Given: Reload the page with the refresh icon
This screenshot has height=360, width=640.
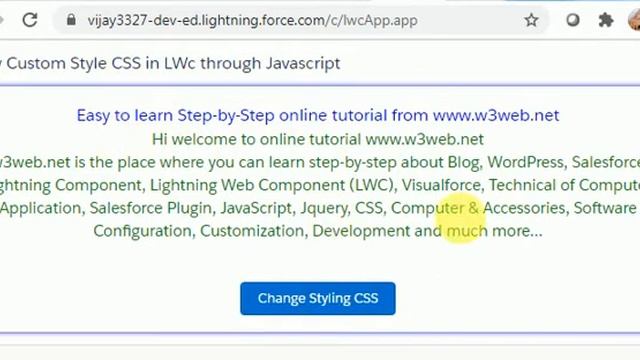Looking at the screenshot, I should [30, 20].
